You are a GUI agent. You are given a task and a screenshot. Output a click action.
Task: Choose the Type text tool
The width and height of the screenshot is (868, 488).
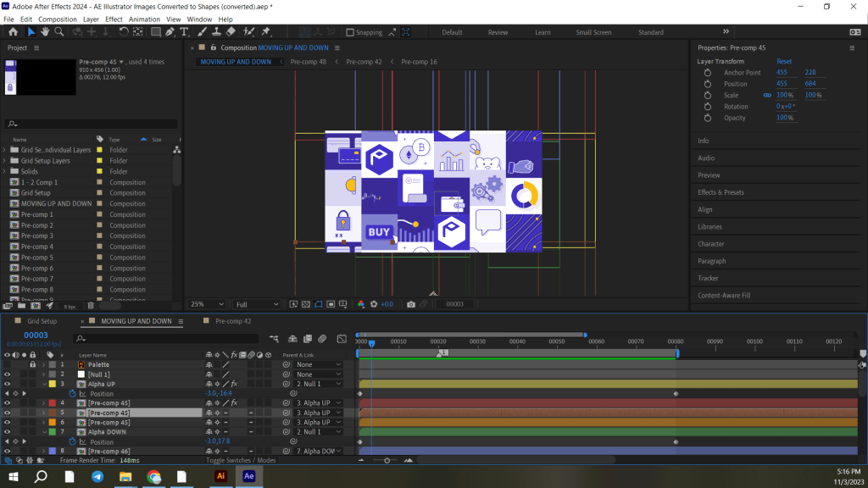pos(186,32)
